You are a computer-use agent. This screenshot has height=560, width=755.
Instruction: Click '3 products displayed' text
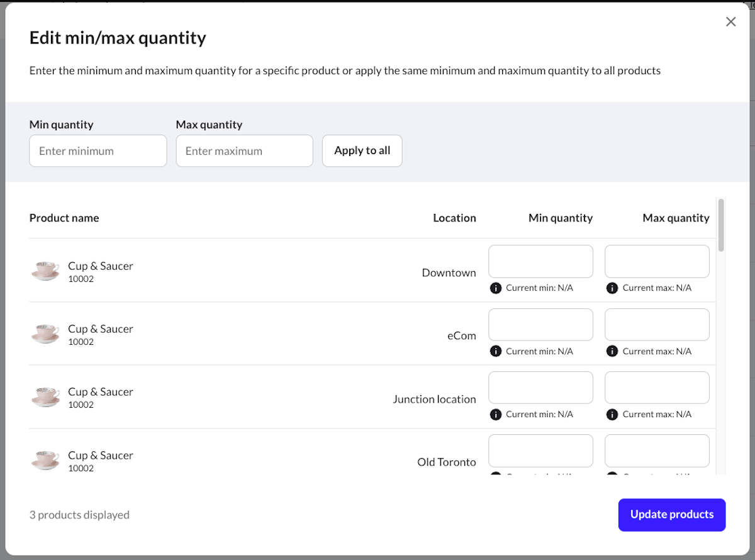tap(79, 515)
